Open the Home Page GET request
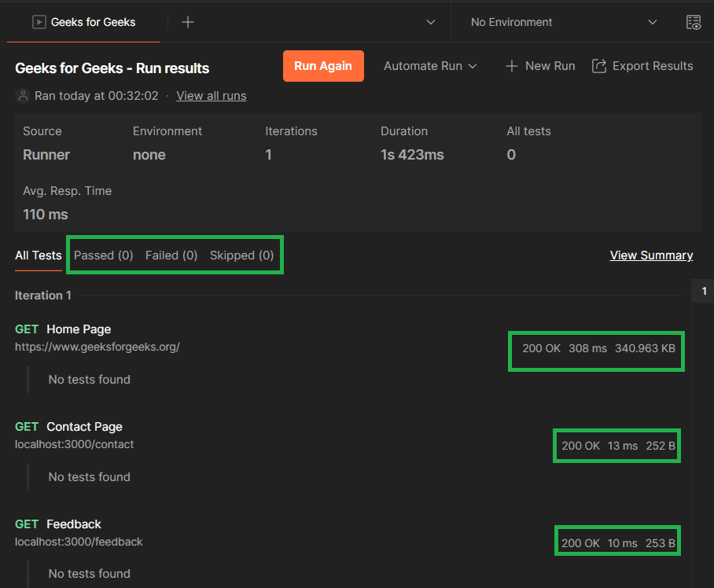This screenshot has width=714, height=588. click(x=79, y=329)
